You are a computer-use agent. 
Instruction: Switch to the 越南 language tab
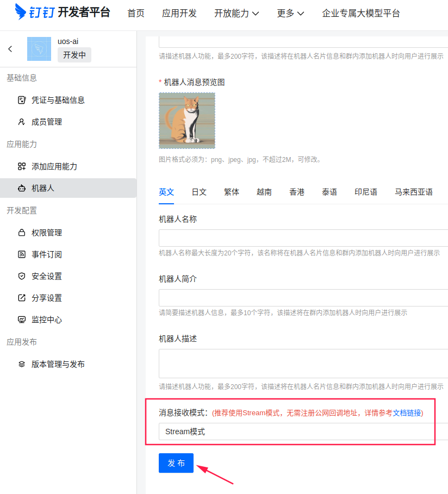(264, 192)
